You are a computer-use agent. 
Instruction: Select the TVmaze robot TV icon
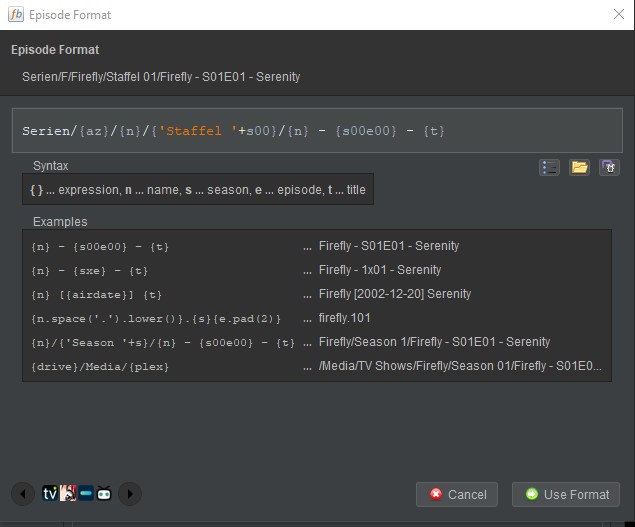click(x=104, y=493)
